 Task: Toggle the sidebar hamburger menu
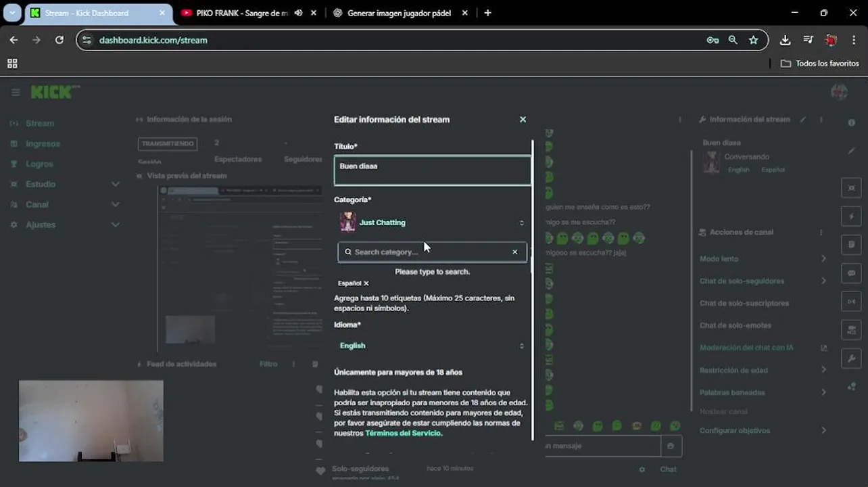point(16,93)
